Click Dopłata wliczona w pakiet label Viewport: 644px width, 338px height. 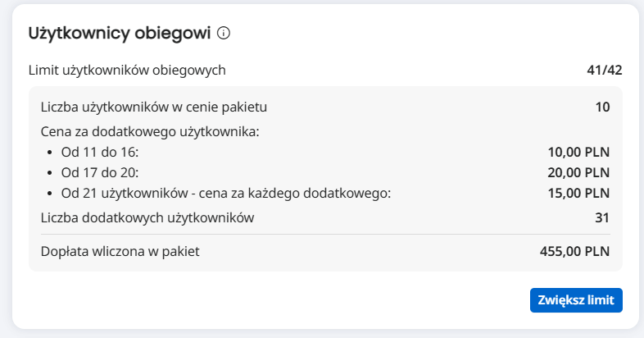[x=120, y=252]
